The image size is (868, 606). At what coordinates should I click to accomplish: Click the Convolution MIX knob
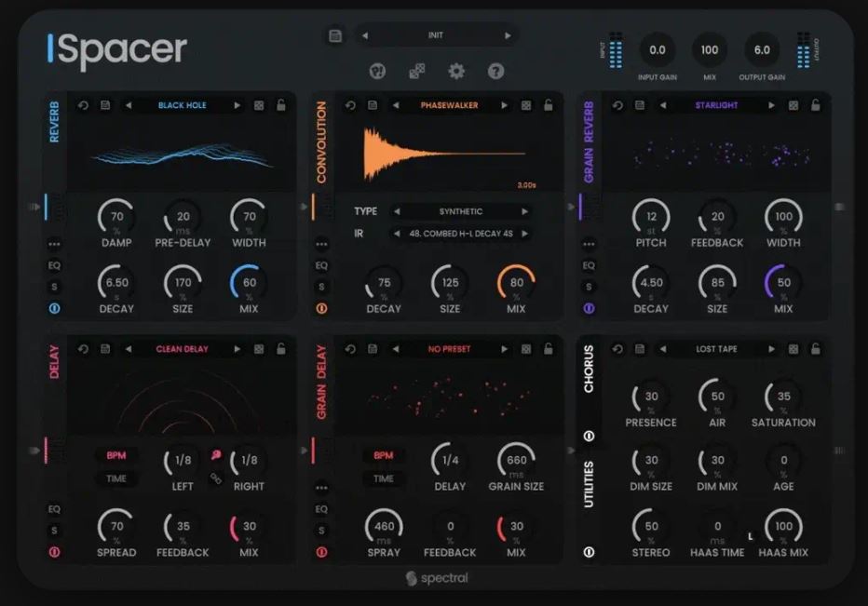tap(516, 282)
